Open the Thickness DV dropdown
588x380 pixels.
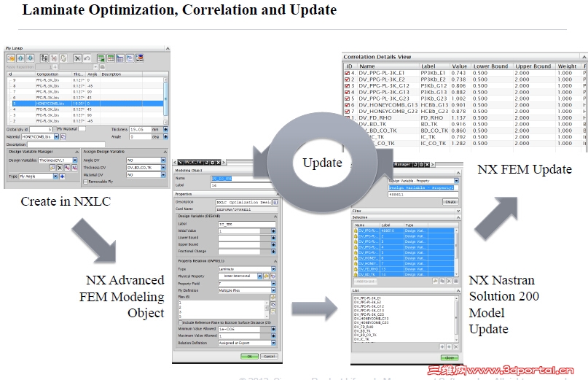click(163, 168)
